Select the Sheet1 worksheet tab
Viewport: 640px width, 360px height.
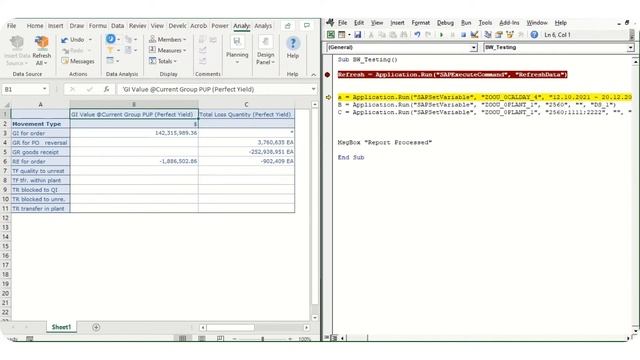click(61, 327)
